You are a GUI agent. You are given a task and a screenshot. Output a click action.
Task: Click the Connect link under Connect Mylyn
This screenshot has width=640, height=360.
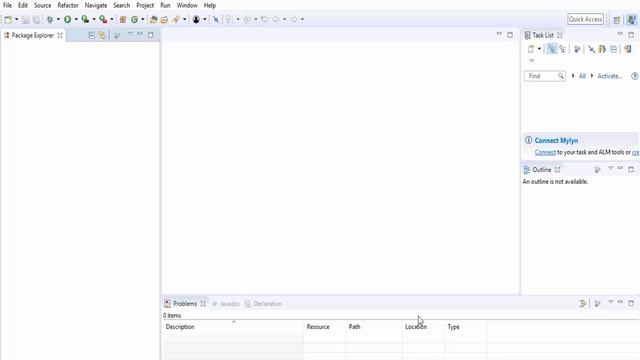tap(545, 152)
